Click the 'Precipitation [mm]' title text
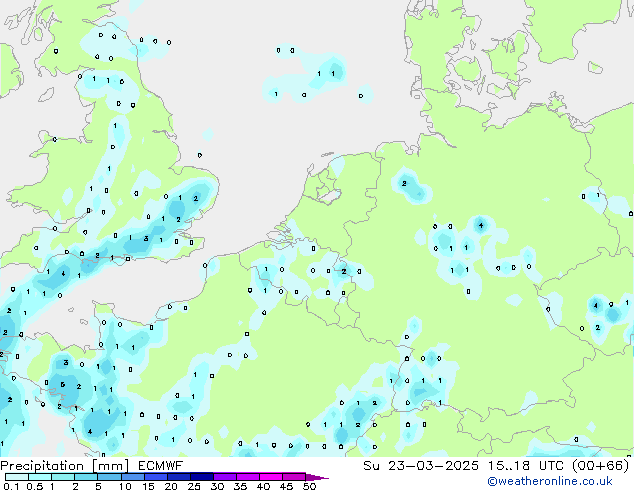The height and width of the screenshot is (490, 634). (64, 466)
